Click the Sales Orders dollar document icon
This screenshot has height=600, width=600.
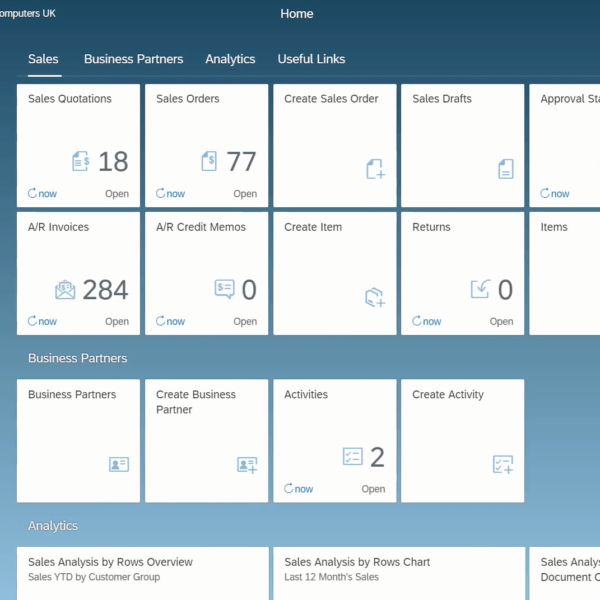point(209,161)
